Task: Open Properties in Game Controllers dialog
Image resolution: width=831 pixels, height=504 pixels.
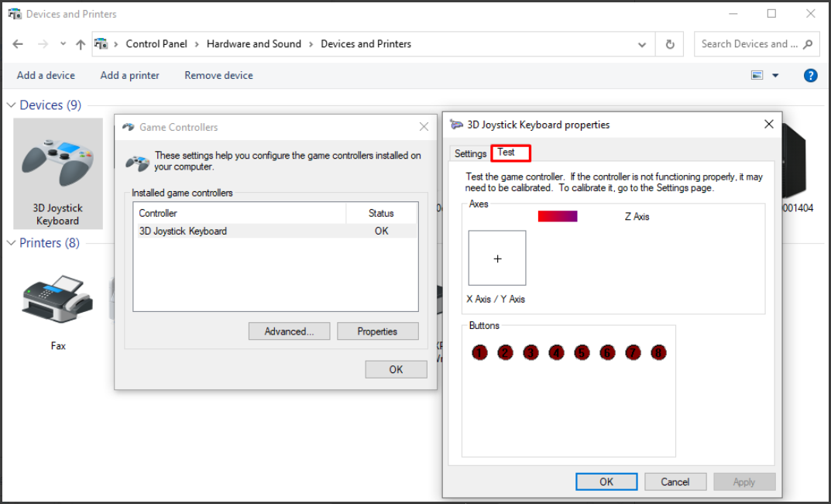Action: (x=377, y=331)
